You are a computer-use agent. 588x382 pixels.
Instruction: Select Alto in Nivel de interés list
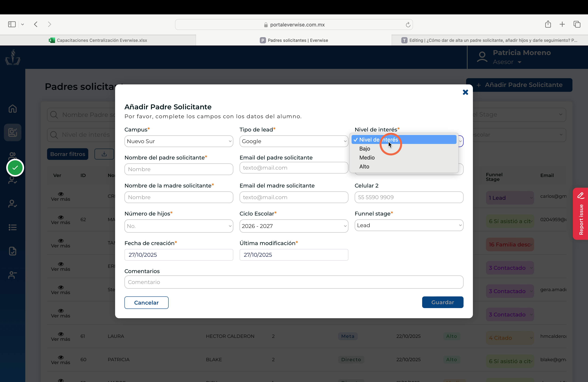pyautogui.click(x=404, y=166)
